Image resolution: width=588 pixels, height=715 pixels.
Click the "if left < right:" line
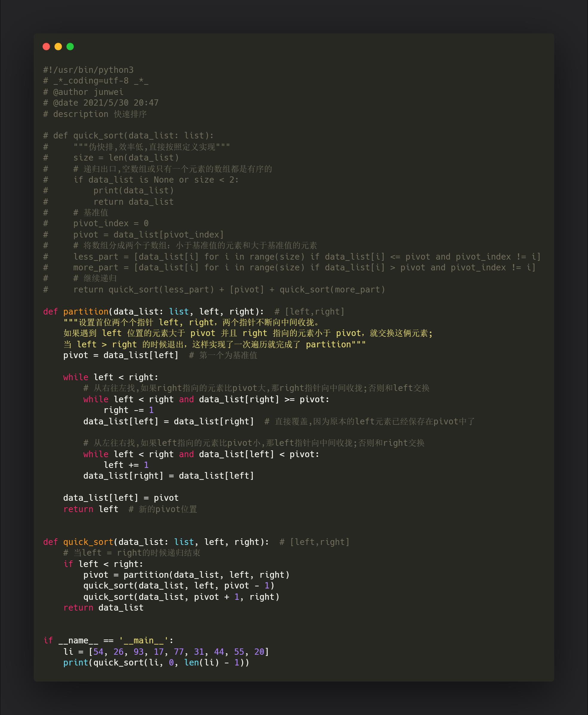pyautogui.click(x=103, y=564)
